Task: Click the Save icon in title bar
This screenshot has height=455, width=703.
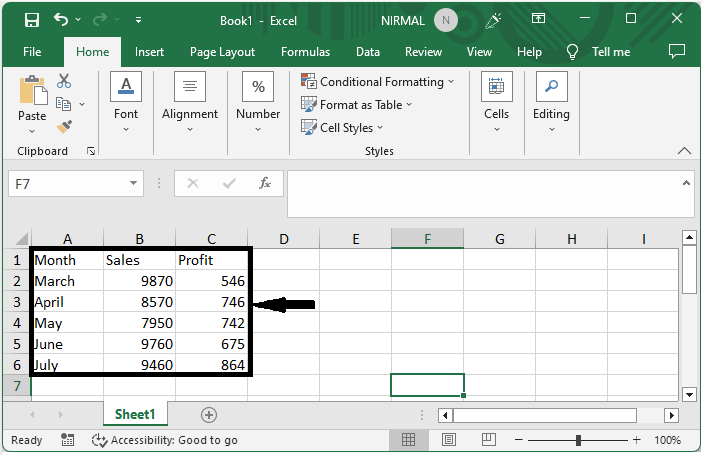Action: pos(31,20)
